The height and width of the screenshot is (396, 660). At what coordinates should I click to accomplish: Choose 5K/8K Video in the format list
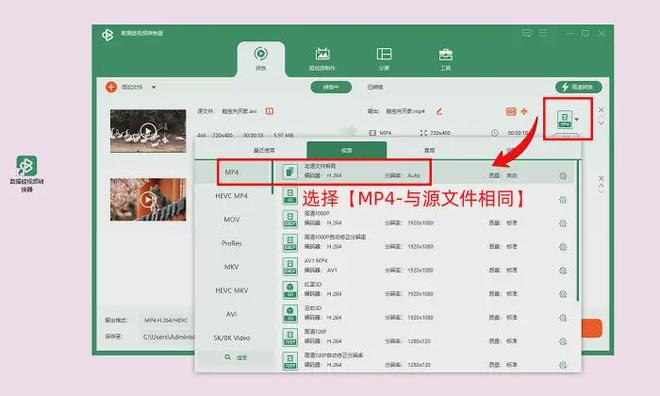pos(232,338)
